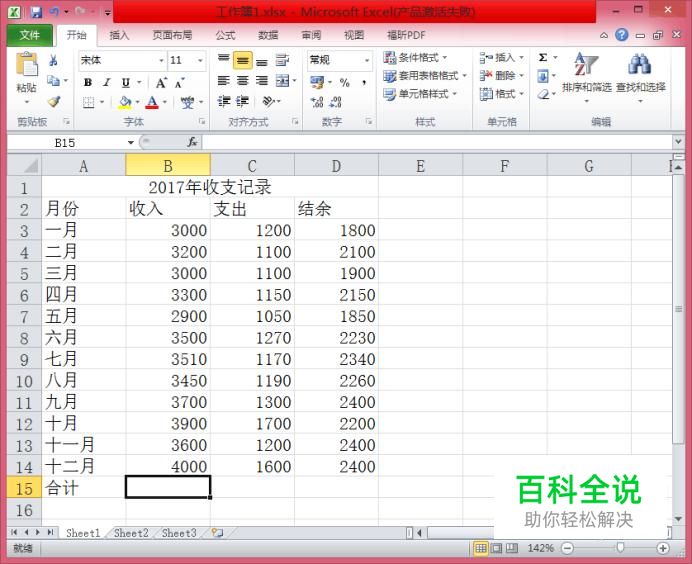Open 查找和选择 find and select
This screenshot has width=692, height=564.
point(641,78)
